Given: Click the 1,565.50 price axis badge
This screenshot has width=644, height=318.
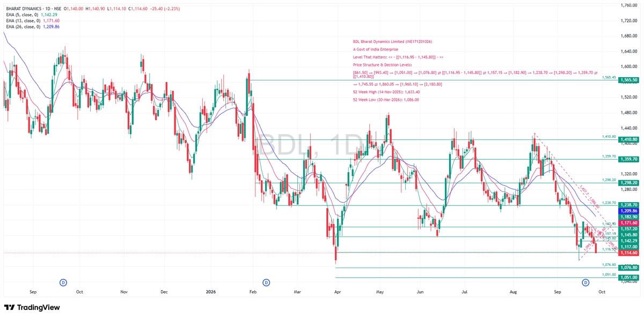Looking at the screenshot, I should coord(628,80).
